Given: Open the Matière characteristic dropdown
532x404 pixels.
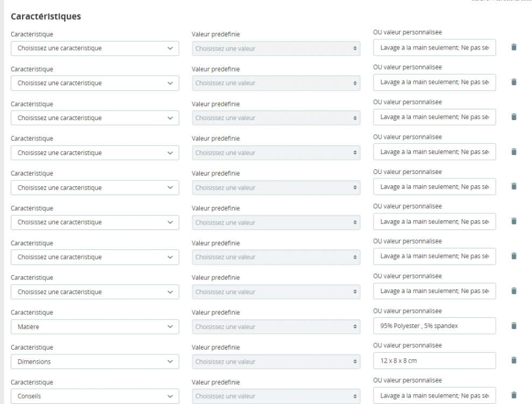Looking at the screenshot, I should (x=95, y=326).
